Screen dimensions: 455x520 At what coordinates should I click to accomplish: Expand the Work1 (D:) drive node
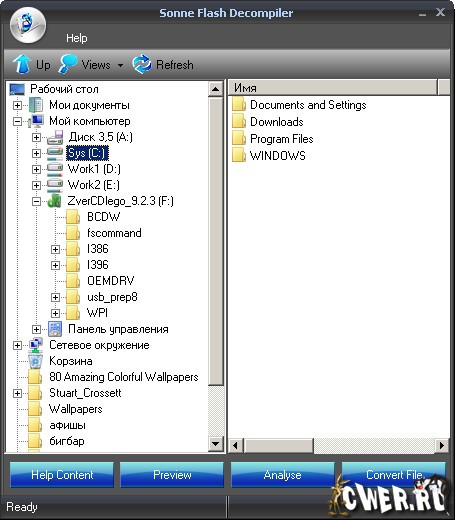point(36,169)
